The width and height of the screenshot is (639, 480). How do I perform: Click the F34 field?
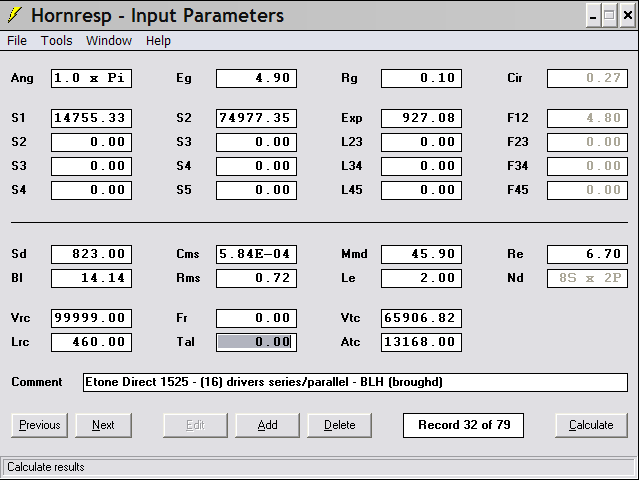pyautogui.click(x=587, y=166)
